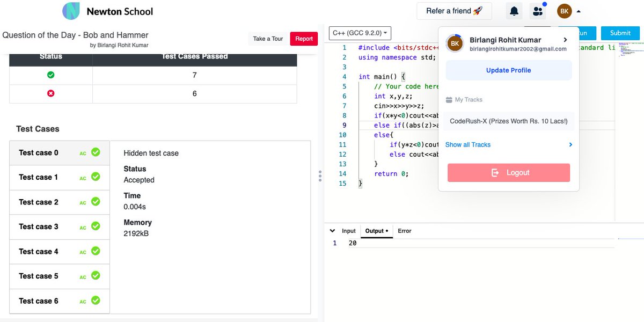Click the 'int x,y,z;' code line
644x322 pixels.
click(393, 97)
